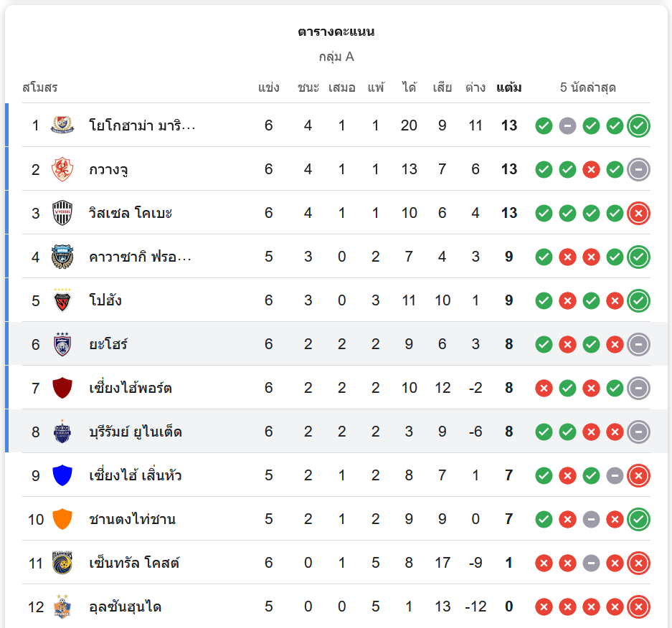
Task: Click the Guangzhou club crest
Action: 62,169
